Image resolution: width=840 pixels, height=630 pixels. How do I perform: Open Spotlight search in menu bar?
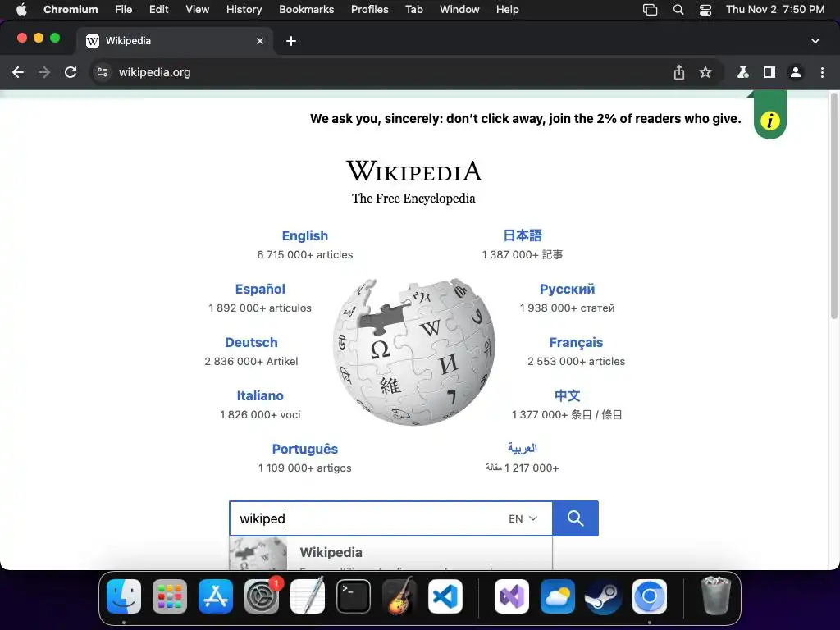coord(678,10)
